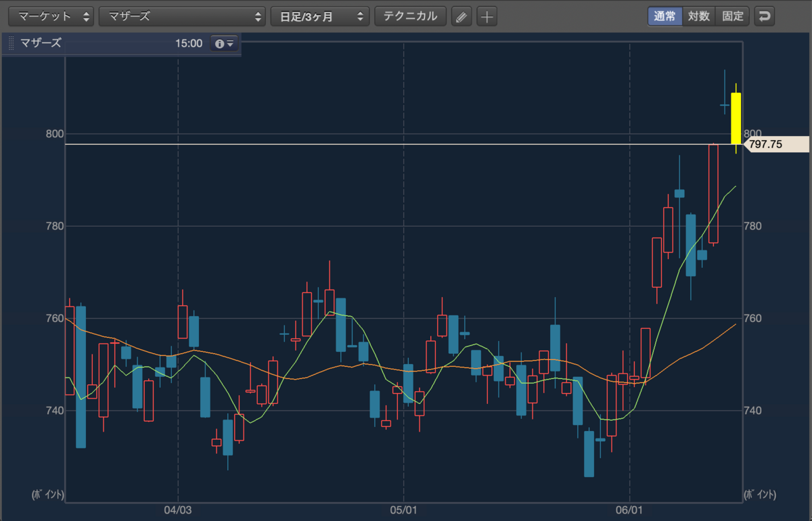This screenshot has height=521, width=812.
Task: Select the pencil drawing tool icon
Action: pyautogui.click(x=461, y=16)
